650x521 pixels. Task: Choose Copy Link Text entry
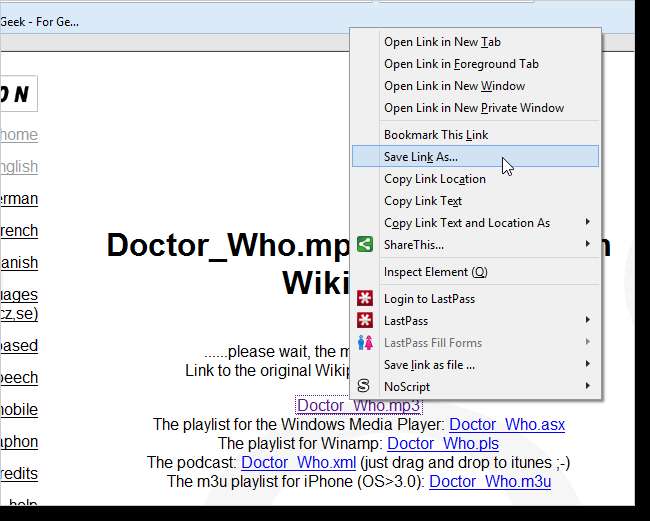(475, 201)
